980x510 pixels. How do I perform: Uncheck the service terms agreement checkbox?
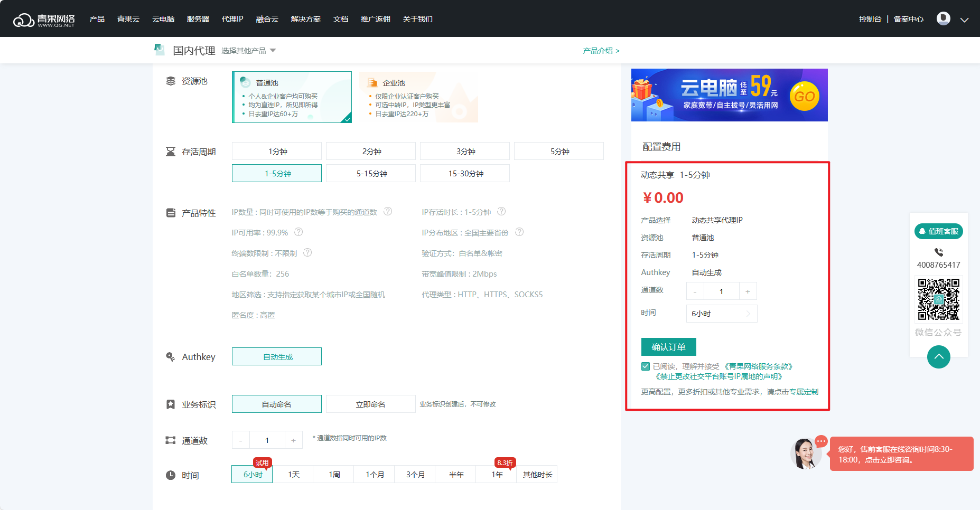point(646,366)
